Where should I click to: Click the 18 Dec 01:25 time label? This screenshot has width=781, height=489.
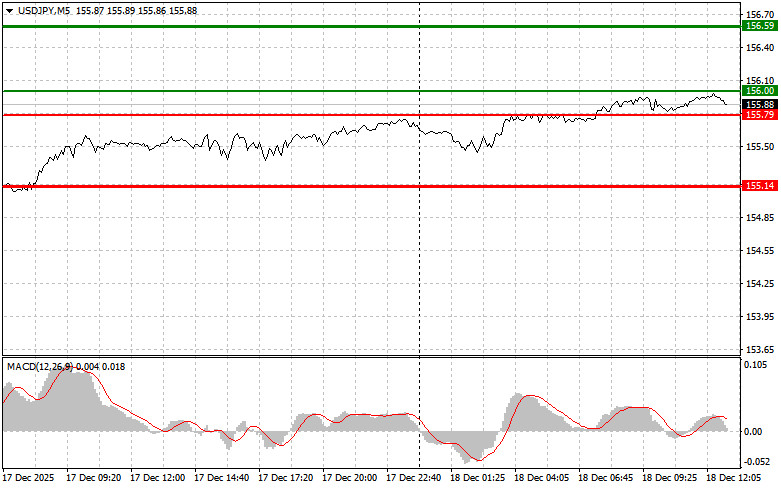(x=478, y=478)
